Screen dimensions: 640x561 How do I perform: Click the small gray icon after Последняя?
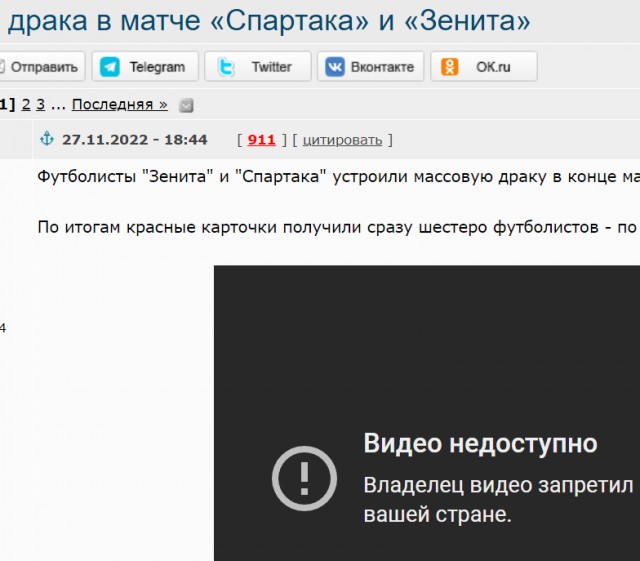[186, 106]
